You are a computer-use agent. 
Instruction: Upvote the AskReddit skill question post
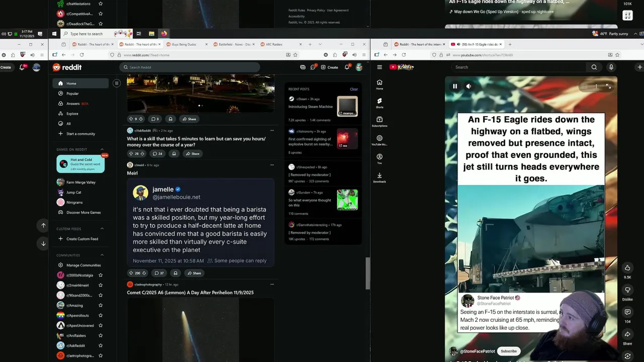pos(131,153)
